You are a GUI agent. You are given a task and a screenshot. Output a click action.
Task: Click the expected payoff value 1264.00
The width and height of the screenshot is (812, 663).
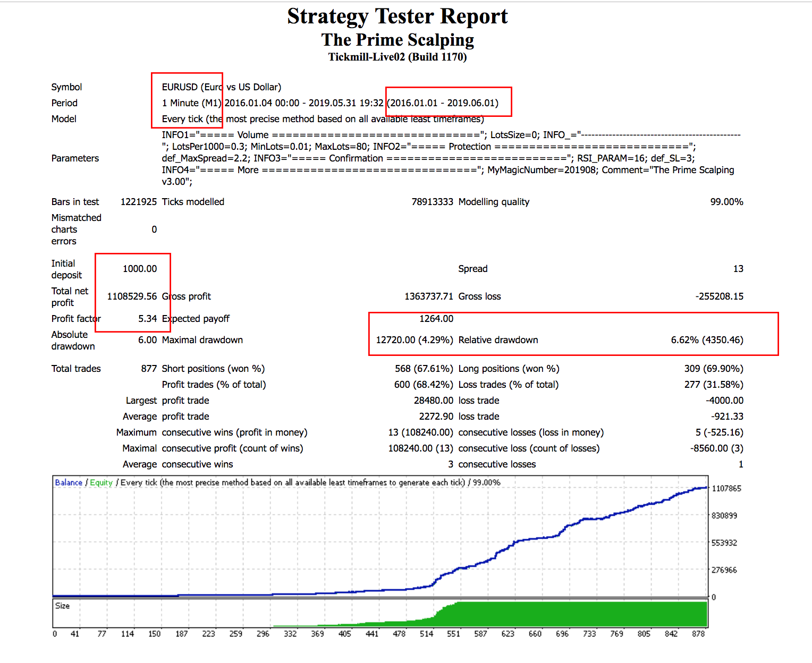coord(436,319)
